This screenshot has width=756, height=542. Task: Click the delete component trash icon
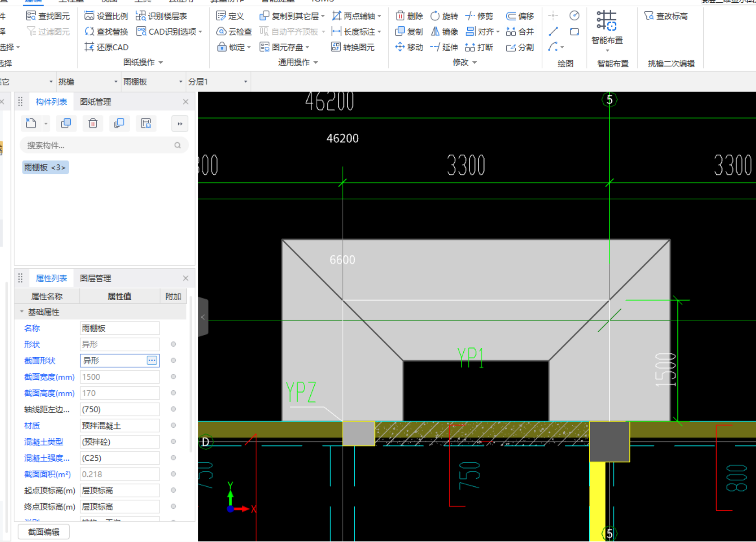pos(93,123)
